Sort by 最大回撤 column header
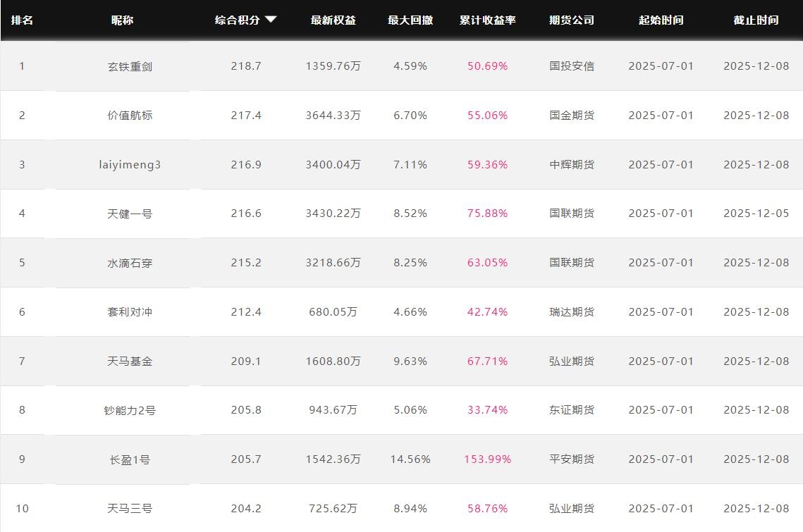This screenshot has width=803, height=532. tap(410, 20)
